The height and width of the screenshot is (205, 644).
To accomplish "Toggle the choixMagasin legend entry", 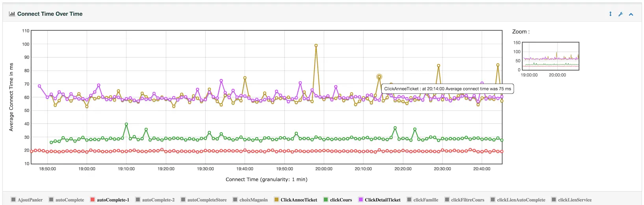I will pyautogui.click(x=250, y=200).
